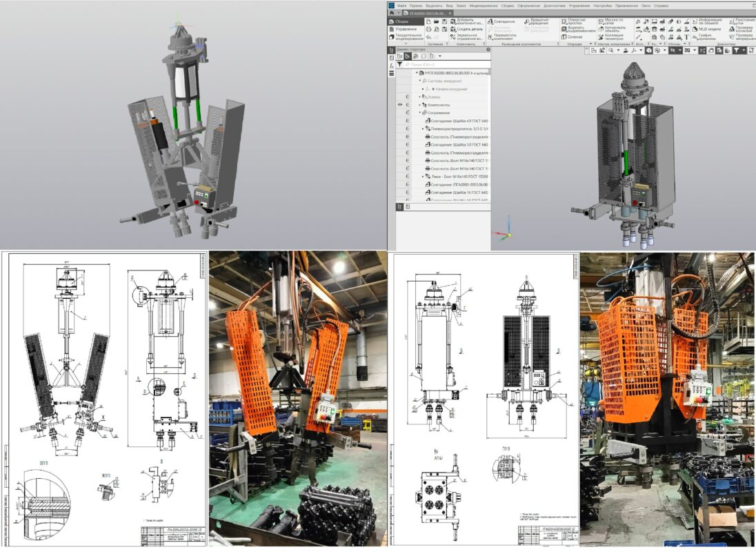
Task: Open the Правка menu
Action: coord(416,6)
